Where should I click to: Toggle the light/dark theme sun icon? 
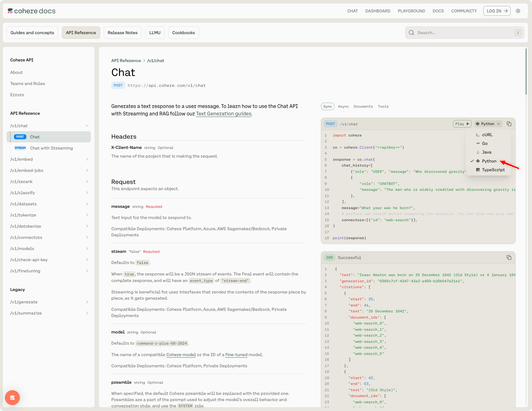518,11
